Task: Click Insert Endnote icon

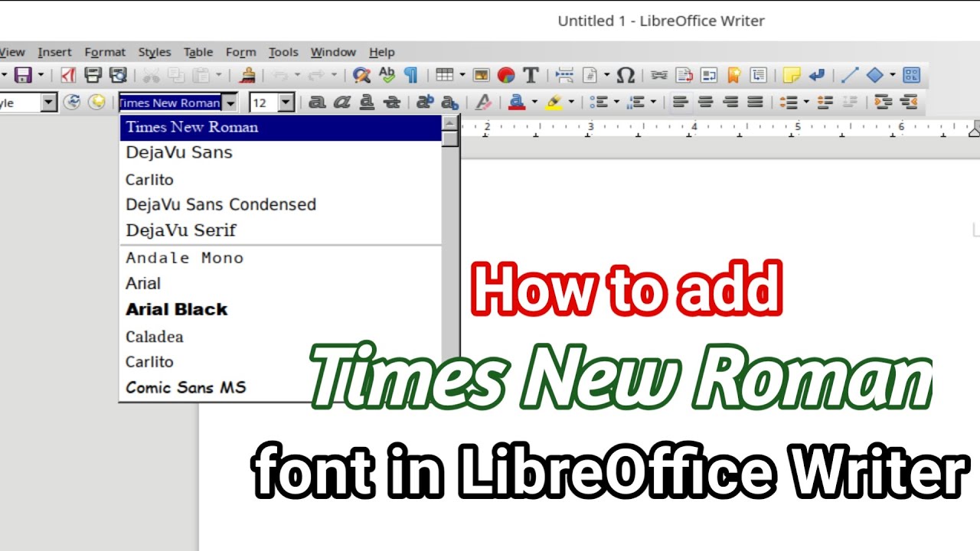Action: pyautogui.click(x=709, y=75)
